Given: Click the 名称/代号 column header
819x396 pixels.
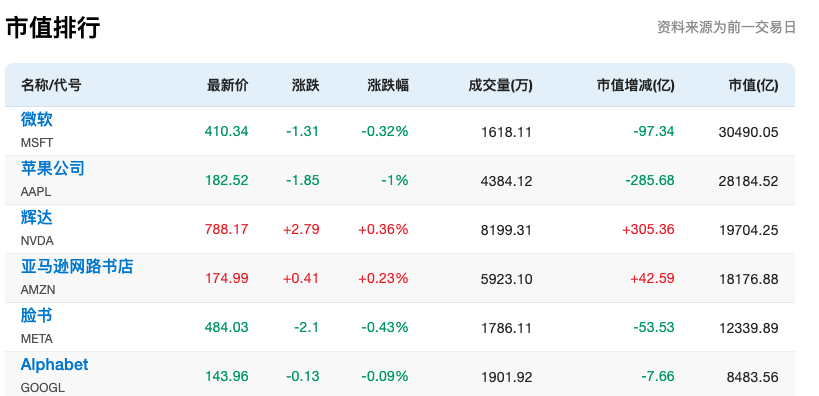Looking at the screenshot, I should [x=51, y=85].
